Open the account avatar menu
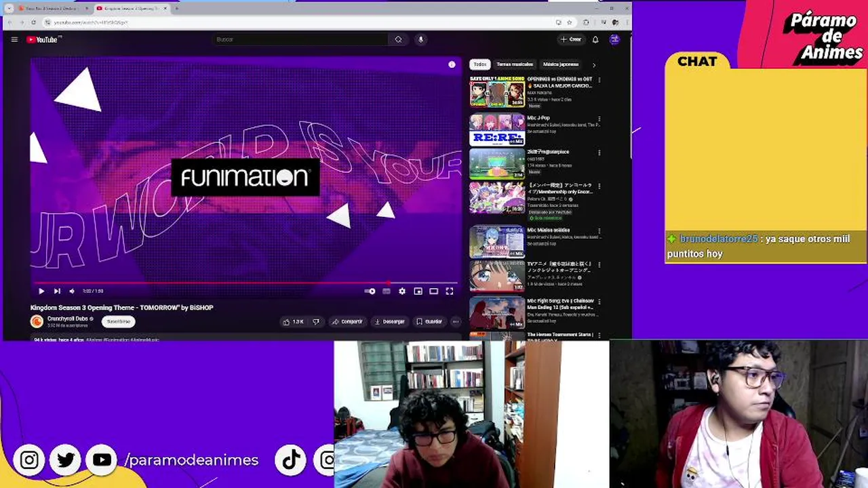This screenshot has height=488, width=868. [614, 39]
